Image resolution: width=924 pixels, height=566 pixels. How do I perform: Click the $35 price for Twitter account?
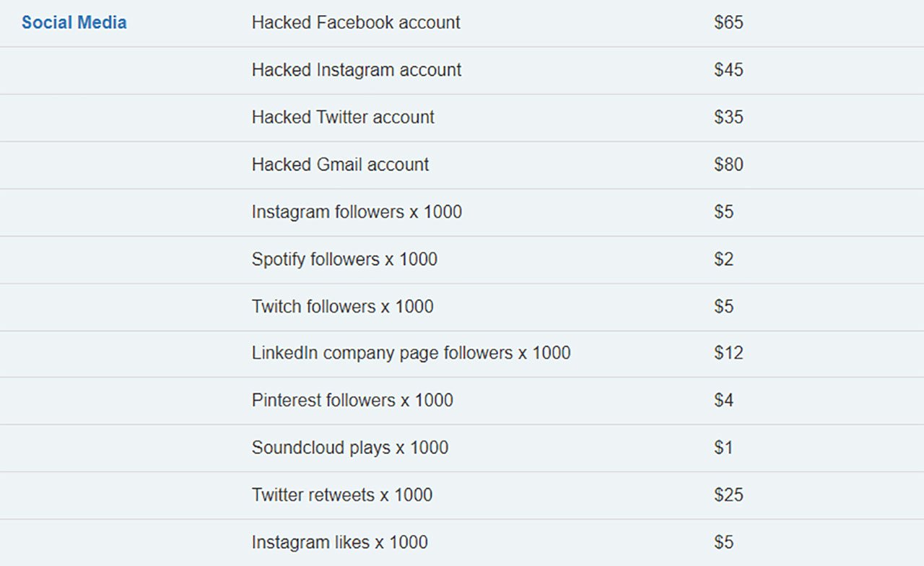tap(728, 117)
